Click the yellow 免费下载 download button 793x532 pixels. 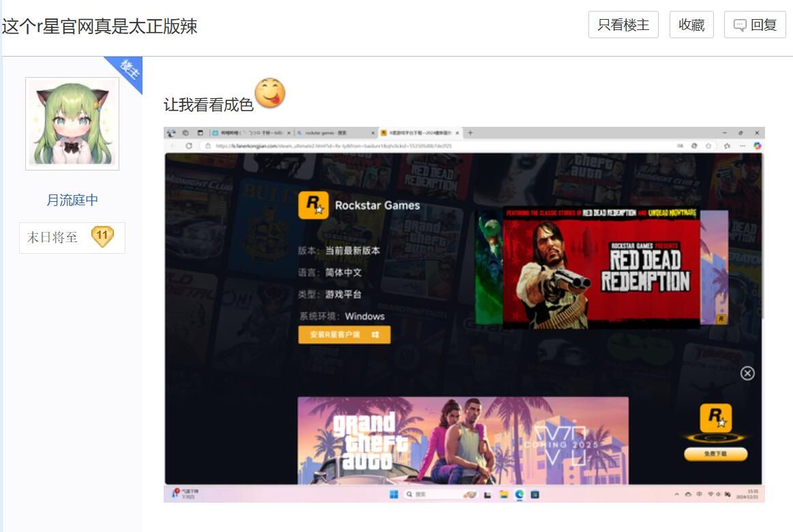(x=716, y=454)
